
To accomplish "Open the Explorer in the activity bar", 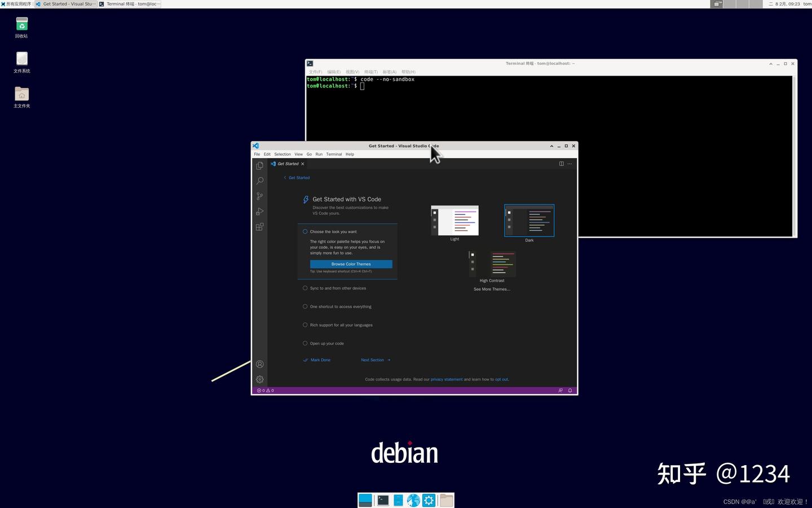I will 259,165.
